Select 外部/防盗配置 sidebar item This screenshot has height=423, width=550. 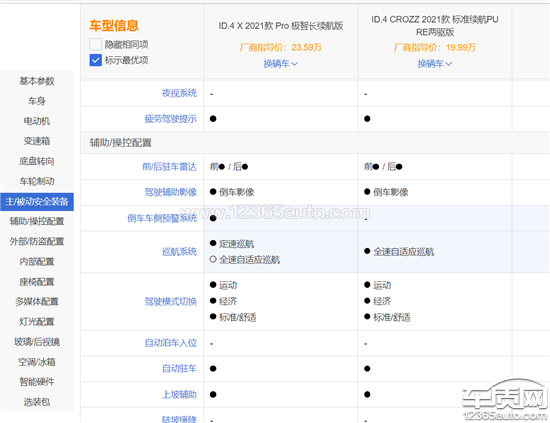[37, 241]
